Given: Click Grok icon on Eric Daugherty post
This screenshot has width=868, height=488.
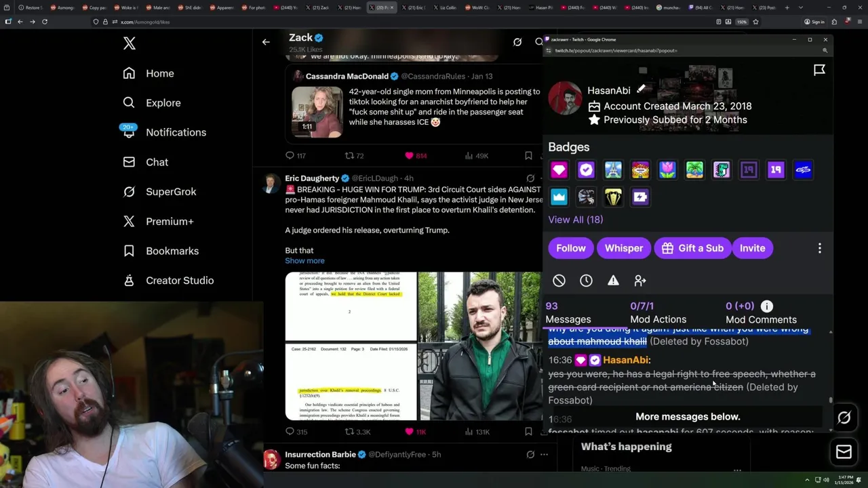Looking at the screenshot, I should click(530, 178).
